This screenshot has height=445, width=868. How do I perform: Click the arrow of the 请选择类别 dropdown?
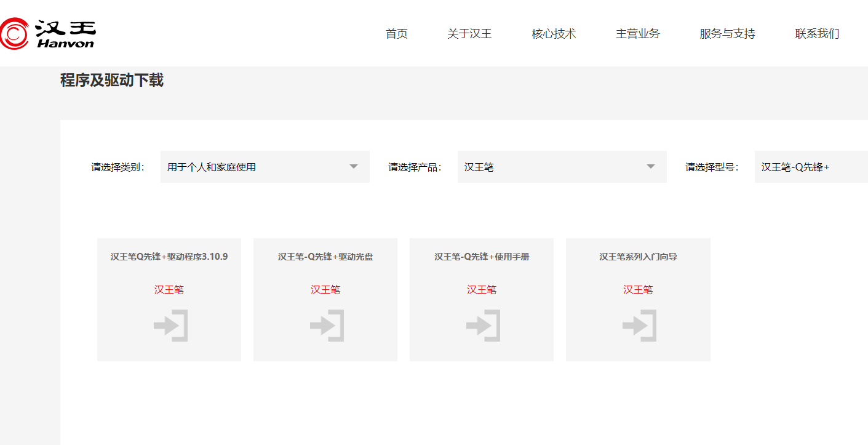point(354,167)
